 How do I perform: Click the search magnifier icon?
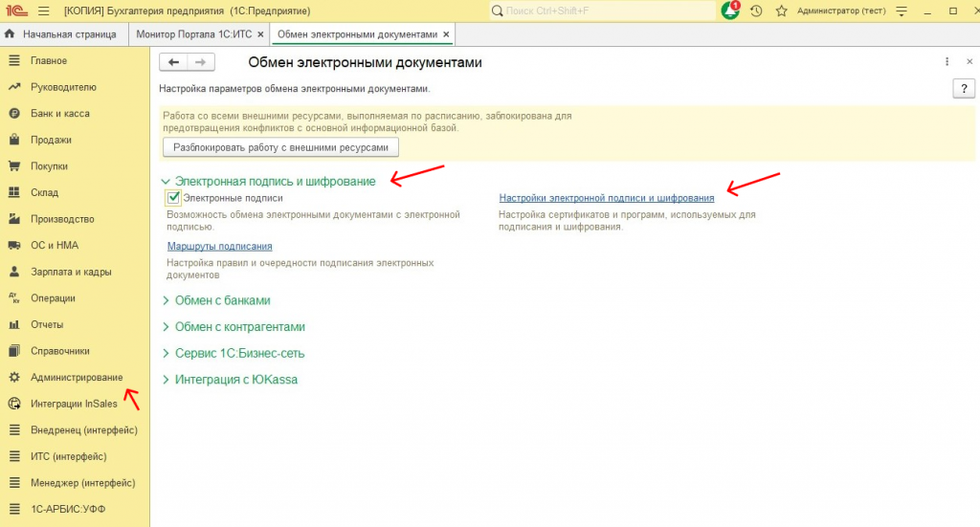498,11
